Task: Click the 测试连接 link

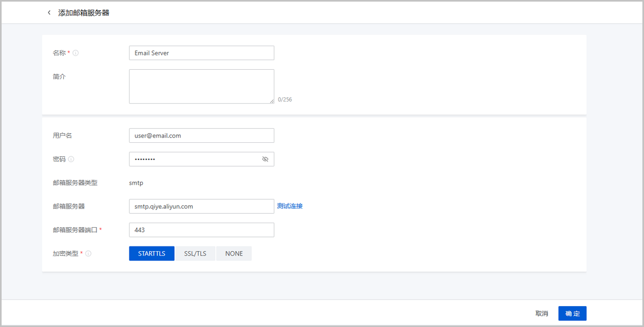Action: (x=290, y=206)
